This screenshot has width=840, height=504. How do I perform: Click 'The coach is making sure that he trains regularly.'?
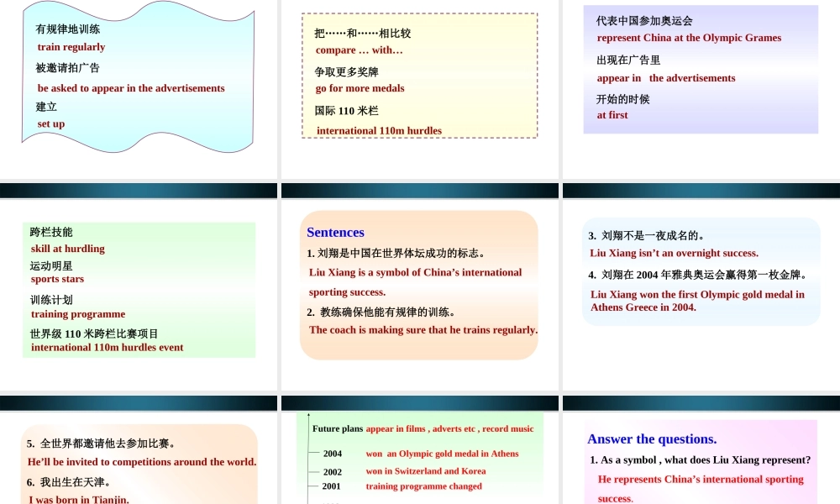[x=423, y=330]
